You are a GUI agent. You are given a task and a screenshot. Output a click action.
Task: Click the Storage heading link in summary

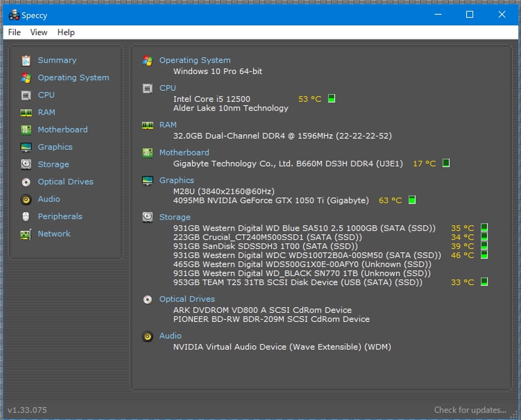click(x=175, y=217)
